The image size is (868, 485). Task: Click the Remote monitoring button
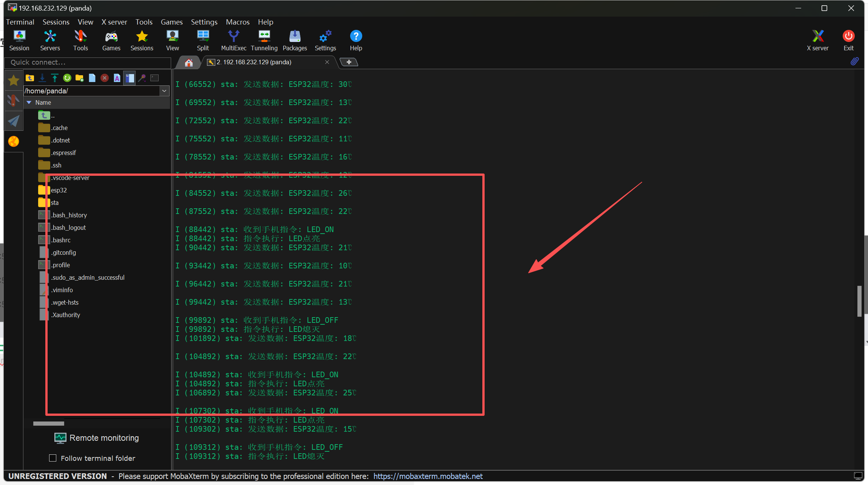click(97, 438)
